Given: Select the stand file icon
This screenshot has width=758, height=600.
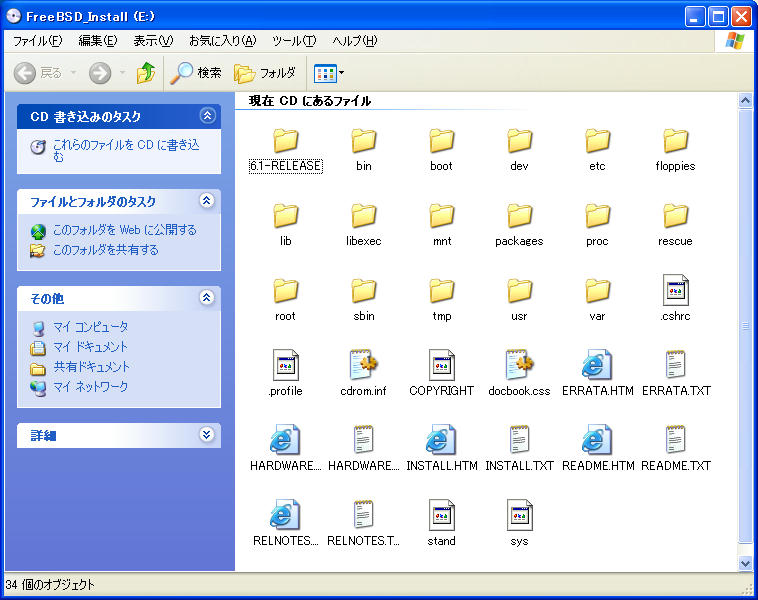Looking at the screenshot, I should (x=441, y=515).
